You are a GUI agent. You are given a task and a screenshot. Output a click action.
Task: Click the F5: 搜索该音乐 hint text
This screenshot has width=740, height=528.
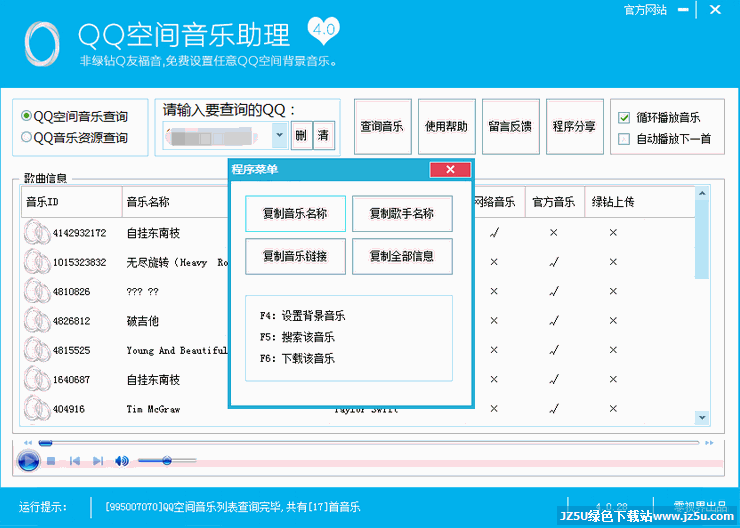297,336
